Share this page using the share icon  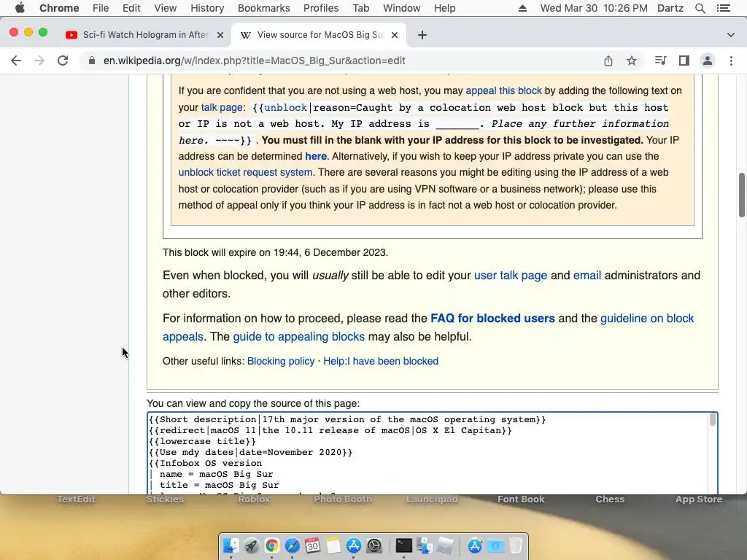608,61
